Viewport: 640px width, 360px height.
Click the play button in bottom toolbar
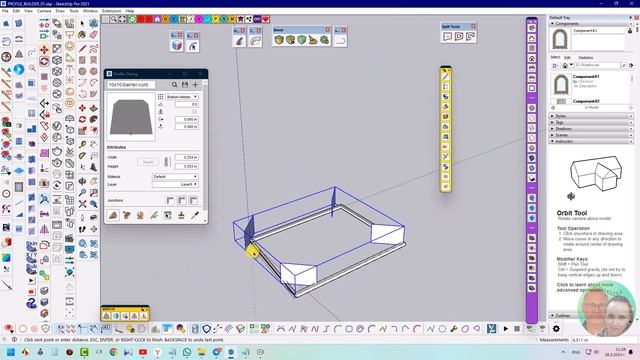coord(506,329)
